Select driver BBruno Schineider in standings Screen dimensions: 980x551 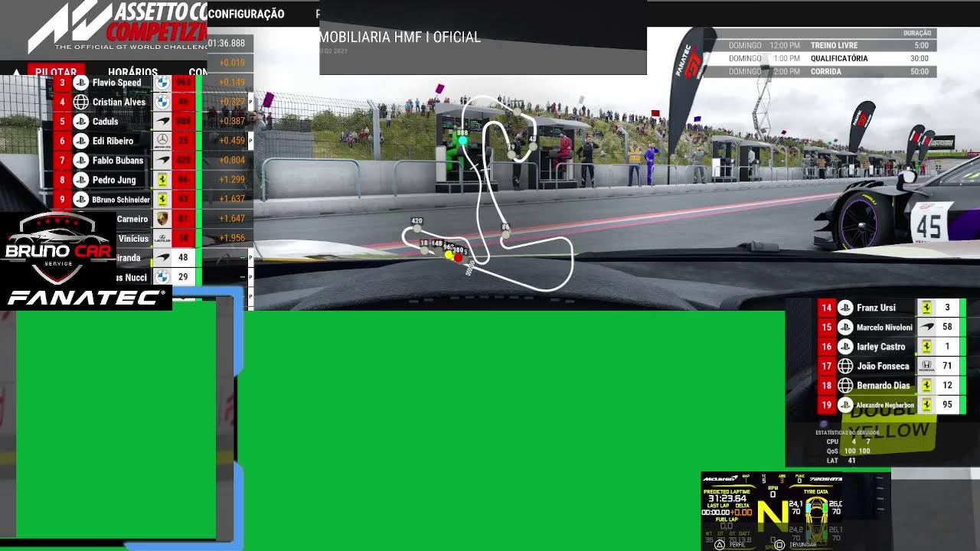[121, 200]
